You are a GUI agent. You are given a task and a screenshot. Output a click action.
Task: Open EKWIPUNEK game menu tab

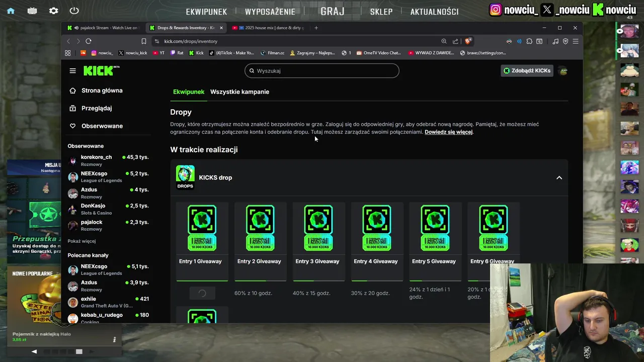(x=206, y=12)
